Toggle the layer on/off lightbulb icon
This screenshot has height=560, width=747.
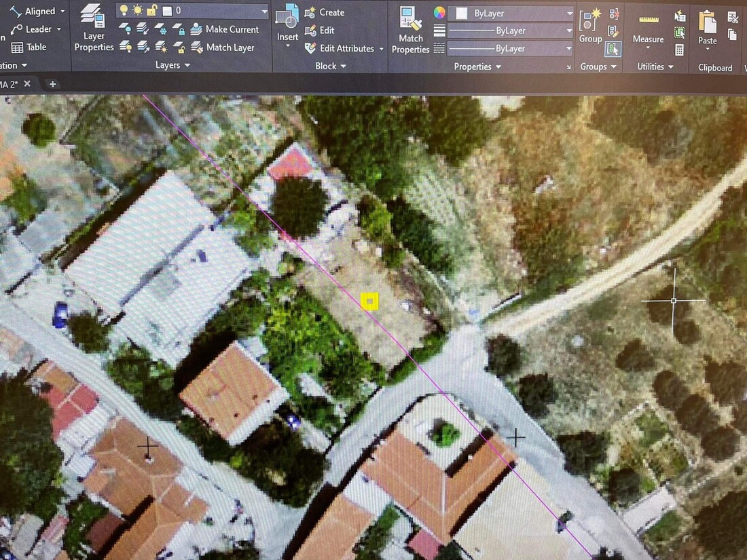click(x=124, y=10)
